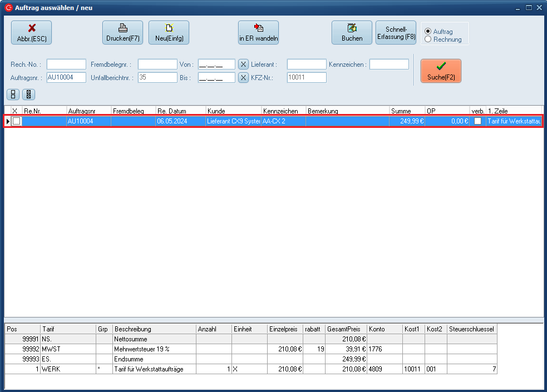This screenshot has height=392, width=547.
Task: Sort list by Re. Datum column header
Action: [180, 111]
